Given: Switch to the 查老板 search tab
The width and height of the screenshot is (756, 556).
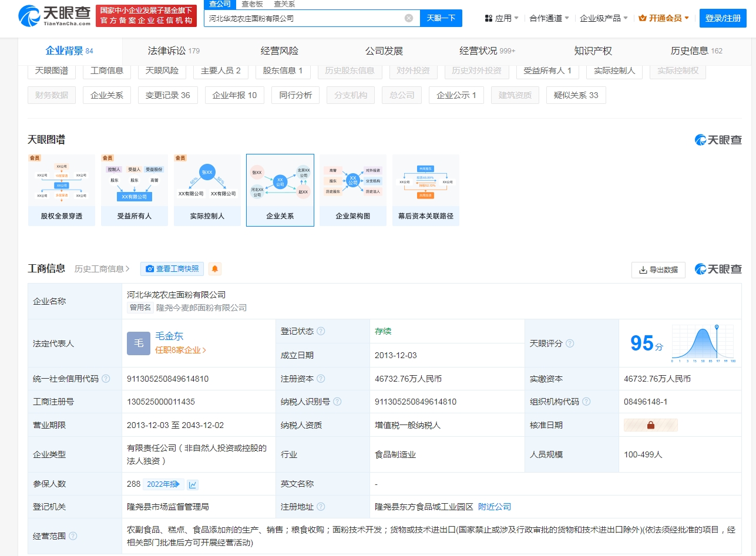Looking at the screenshot, I should 253,4.
